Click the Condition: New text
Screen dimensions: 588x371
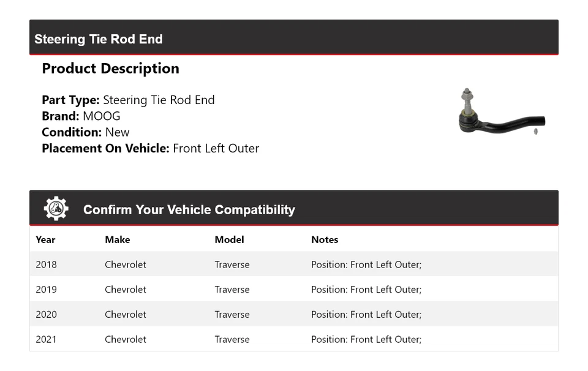86,132
